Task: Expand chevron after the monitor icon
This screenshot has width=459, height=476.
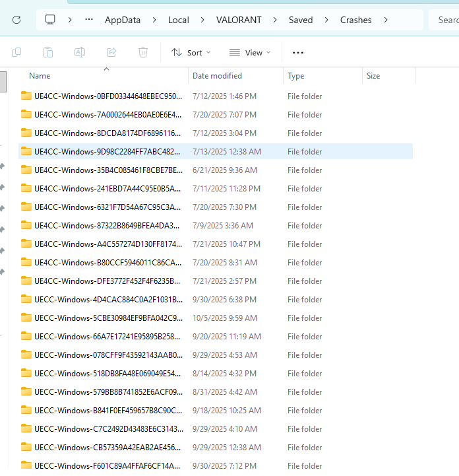Action: tap(70, 20)
